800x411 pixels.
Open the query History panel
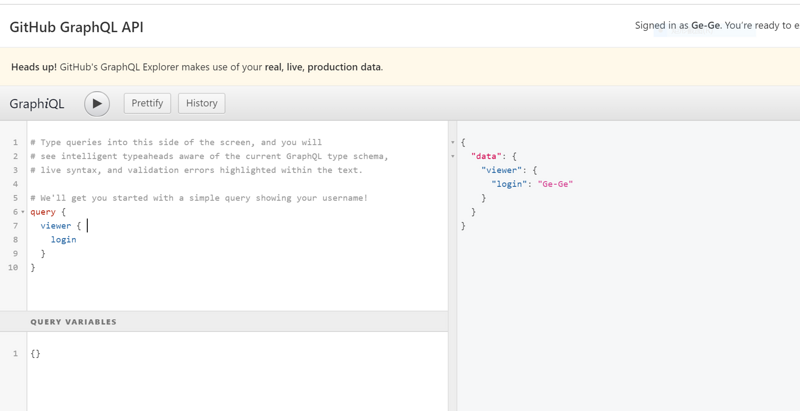[202, 104]
